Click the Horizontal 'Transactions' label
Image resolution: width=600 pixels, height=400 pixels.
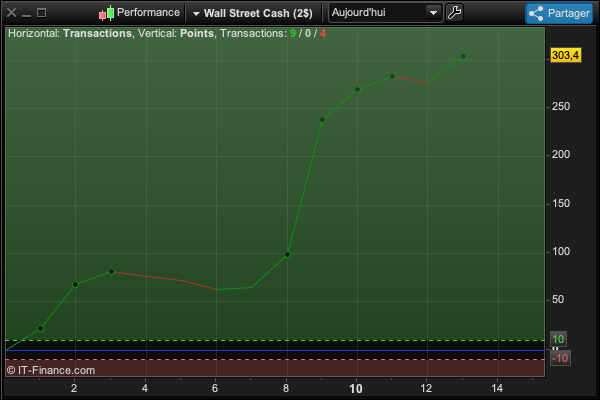coord(98,33)
